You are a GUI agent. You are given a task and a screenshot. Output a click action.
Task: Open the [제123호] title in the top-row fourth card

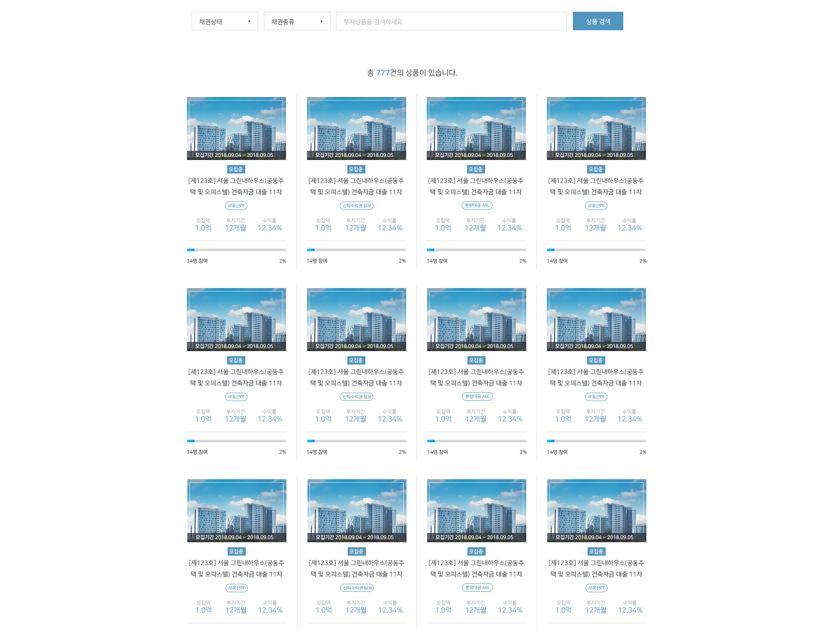coord(596,186)
